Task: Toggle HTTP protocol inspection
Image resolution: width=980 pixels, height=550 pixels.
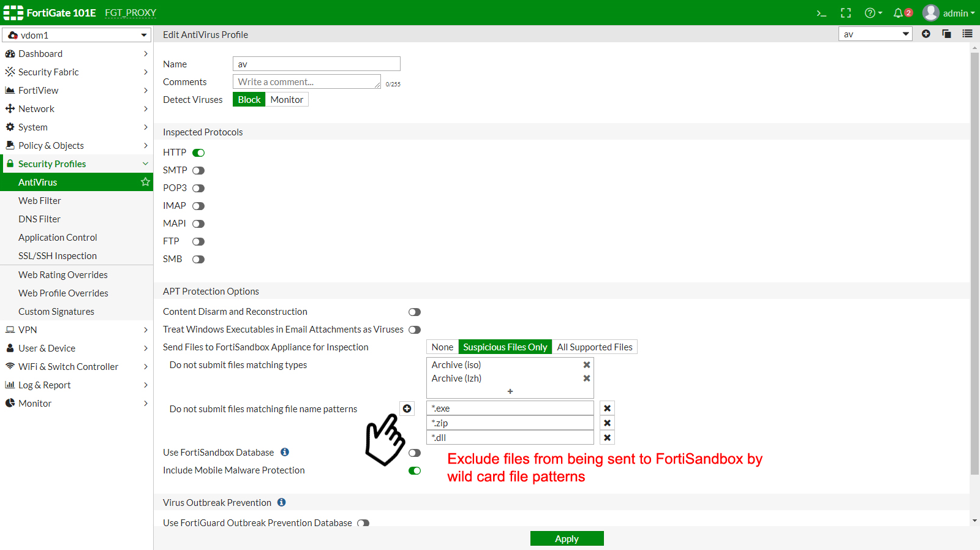Action: [x=198, y=153]
